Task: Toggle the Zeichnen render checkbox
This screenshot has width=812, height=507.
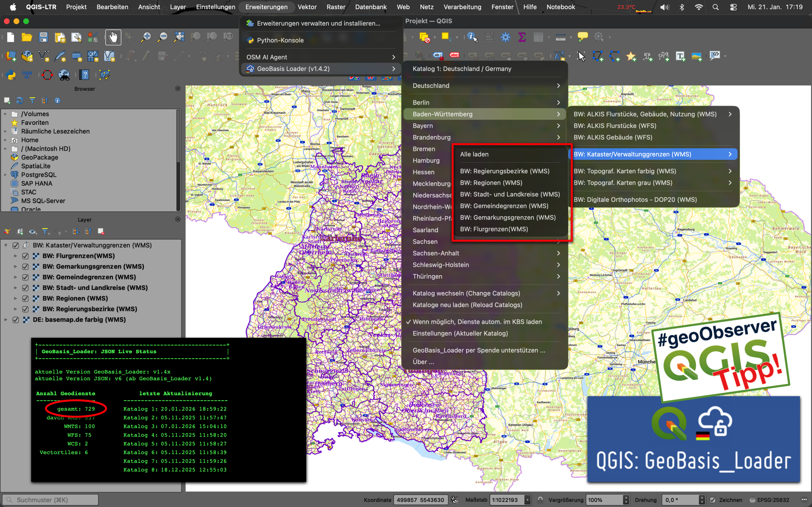Action: (x=713, y=500)
